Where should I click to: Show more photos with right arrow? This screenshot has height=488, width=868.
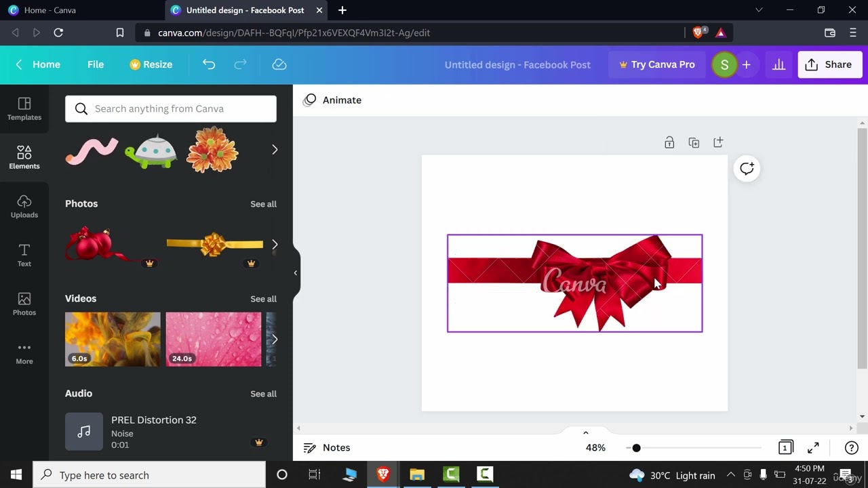[x=275, y=244]
